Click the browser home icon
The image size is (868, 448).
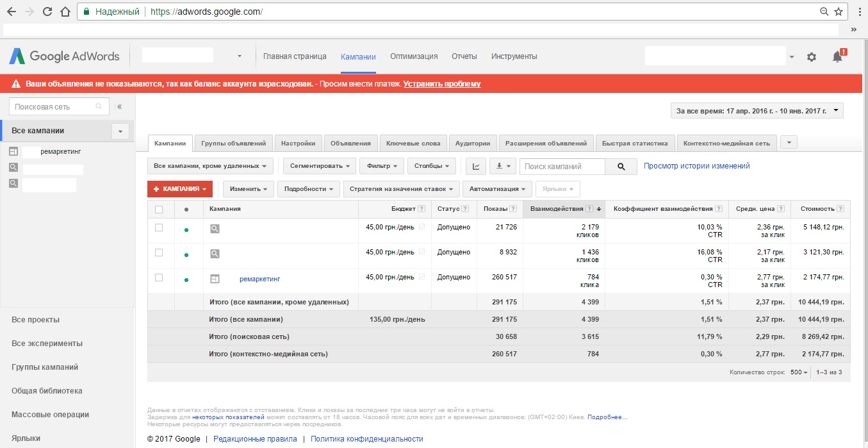coord(65,12)
